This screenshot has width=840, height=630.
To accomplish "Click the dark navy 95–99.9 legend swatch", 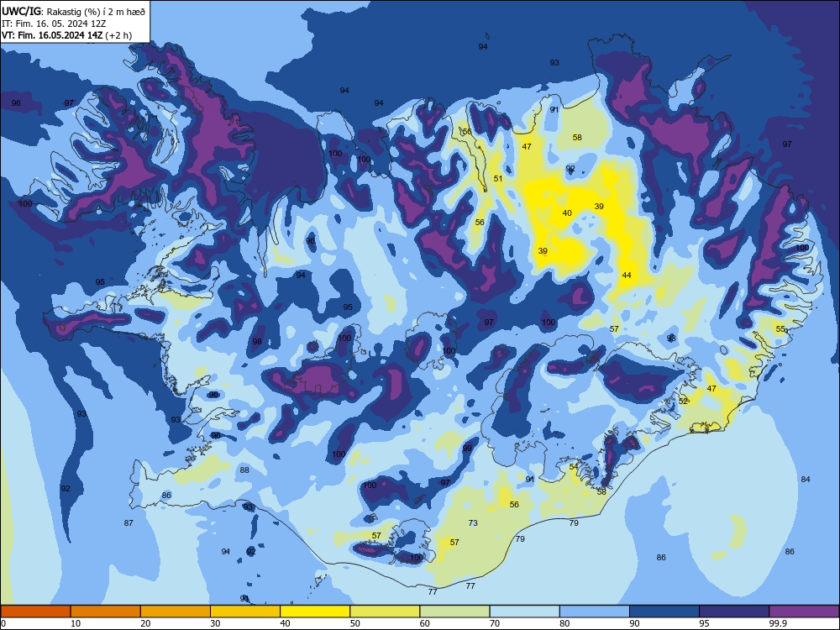I will pyautogui.click(x=734, y=612).
